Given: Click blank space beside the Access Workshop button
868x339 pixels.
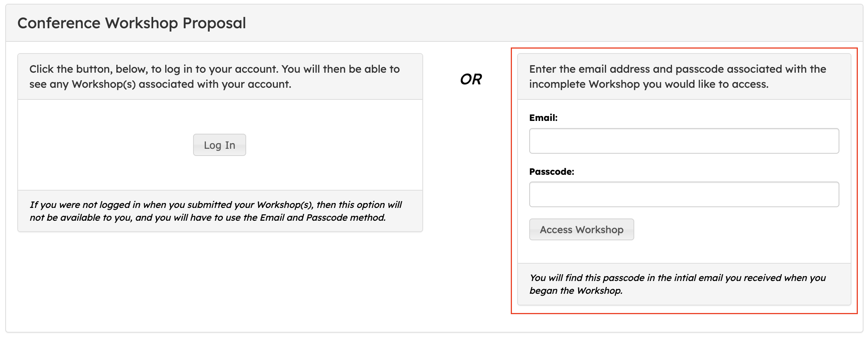Looking at the screenshot, I should click(x=734, y=230).
